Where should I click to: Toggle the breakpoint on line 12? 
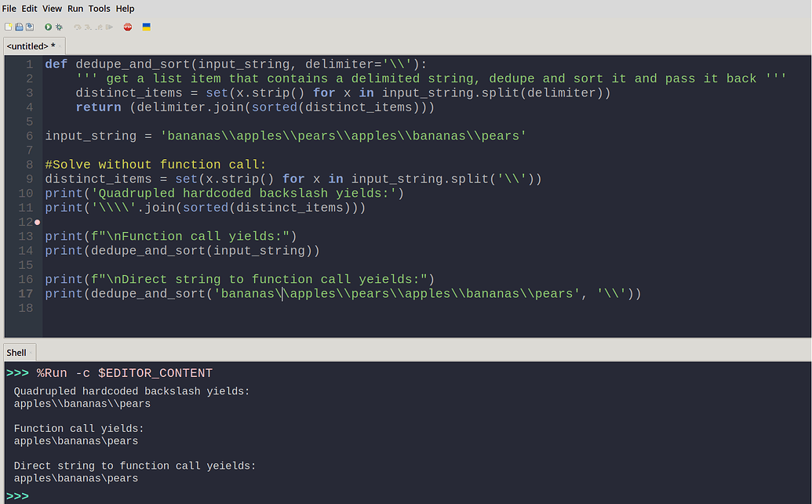tap(38, 222)
